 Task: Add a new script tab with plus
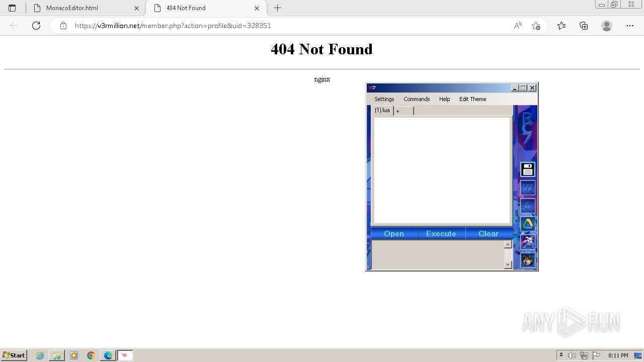point(404,111)
